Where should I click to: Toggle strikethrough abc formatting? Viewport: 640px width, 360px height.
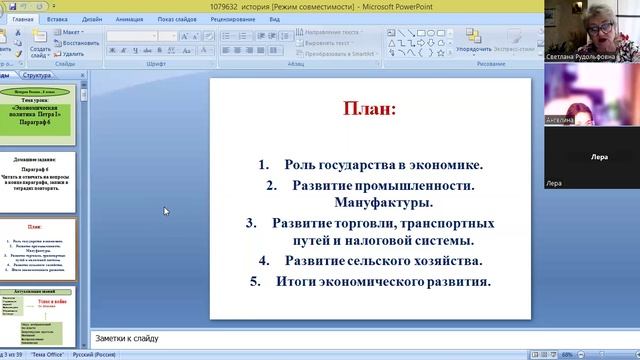coord(147,51)
